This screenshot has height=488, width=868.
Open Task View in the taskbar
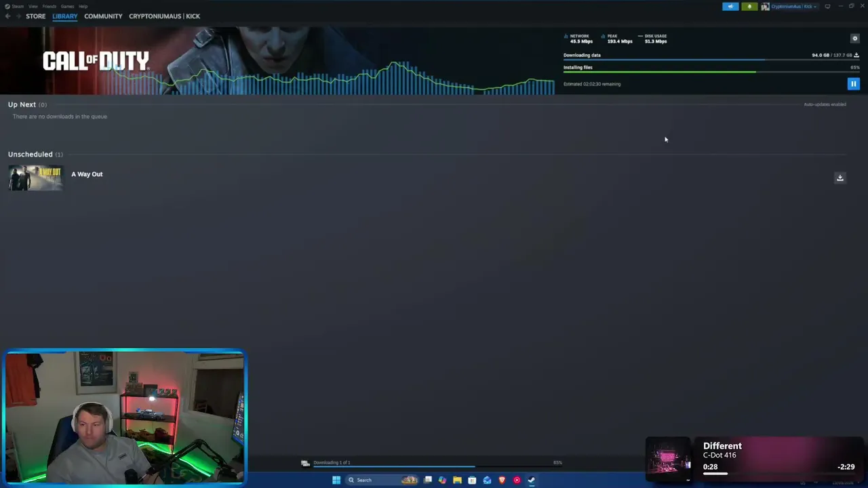pyautogui.click(x=428, y=480)
